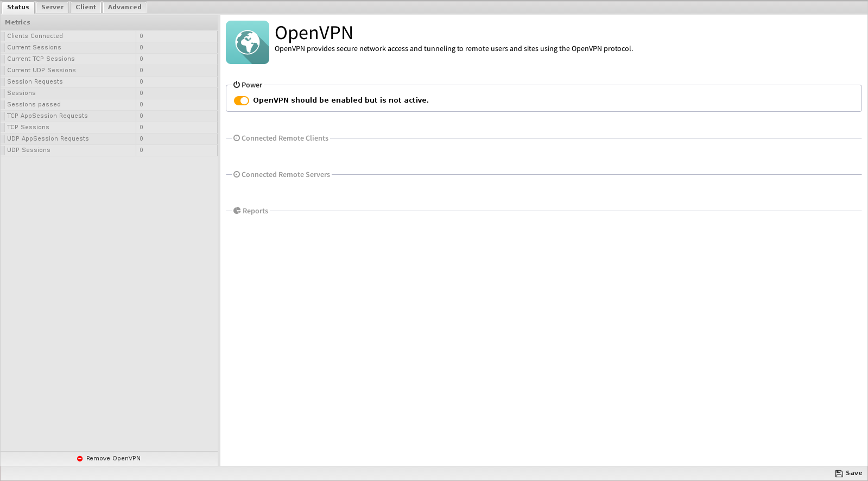Select the Metrics panel header
The image size is (868, 481).
109,22
